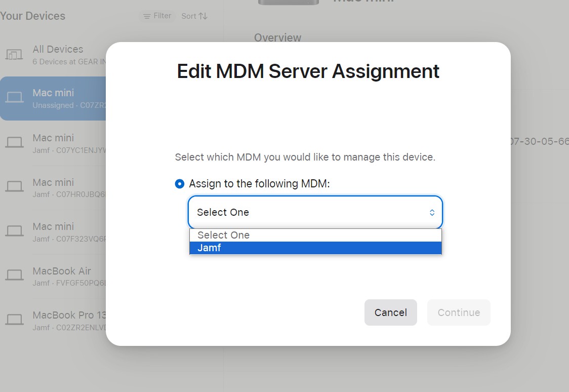
Task: Click laptop icon for Mac mini C07F323VQ6
Action: (x=14, y=231)
